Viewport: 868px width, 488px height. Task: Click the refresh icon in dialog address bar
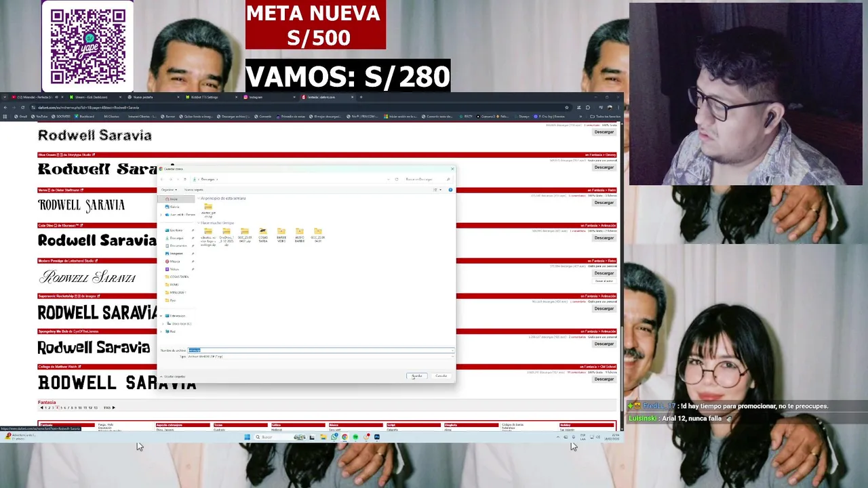pyautogui.click(x=397, y=179)
